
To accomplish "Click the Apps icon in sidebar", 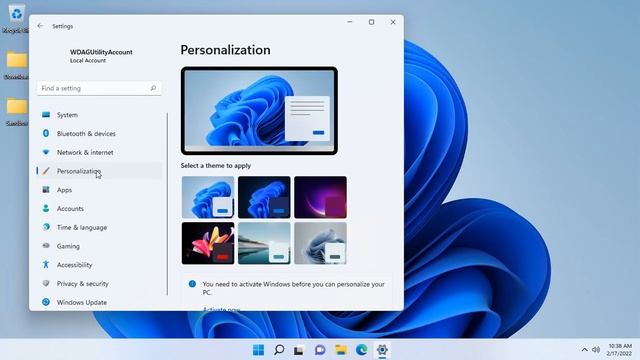I will [46, 190].
